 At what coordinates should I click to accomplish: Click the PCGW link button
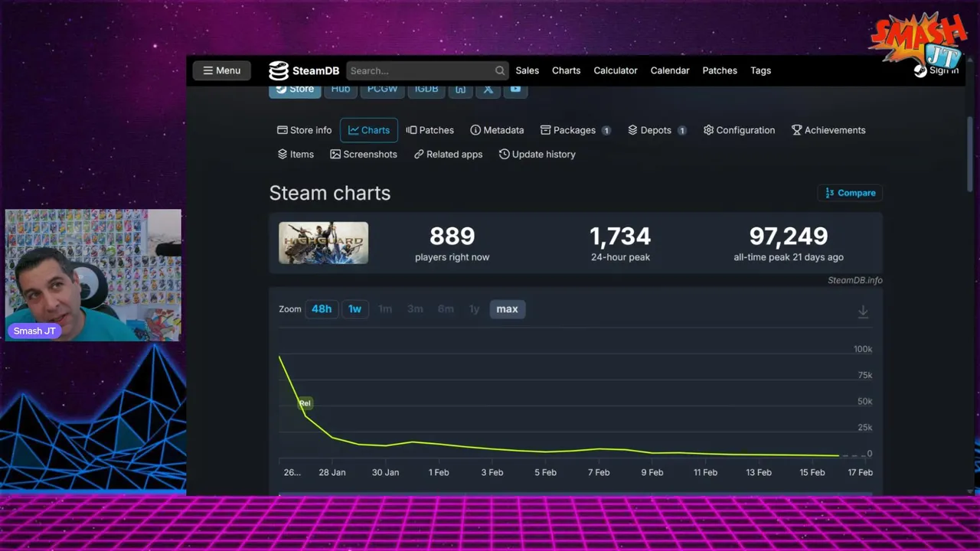[382, 90]
